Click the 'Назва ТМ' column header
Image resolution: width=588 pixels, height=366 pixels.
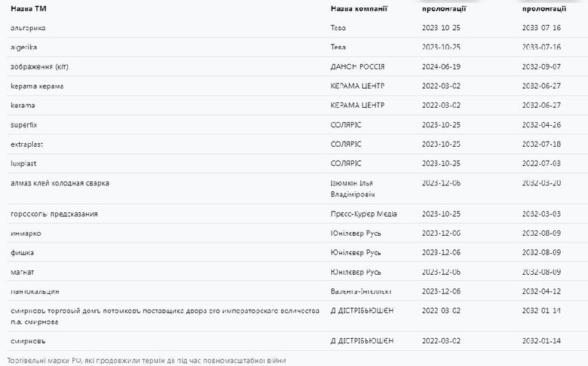(29, 8)
